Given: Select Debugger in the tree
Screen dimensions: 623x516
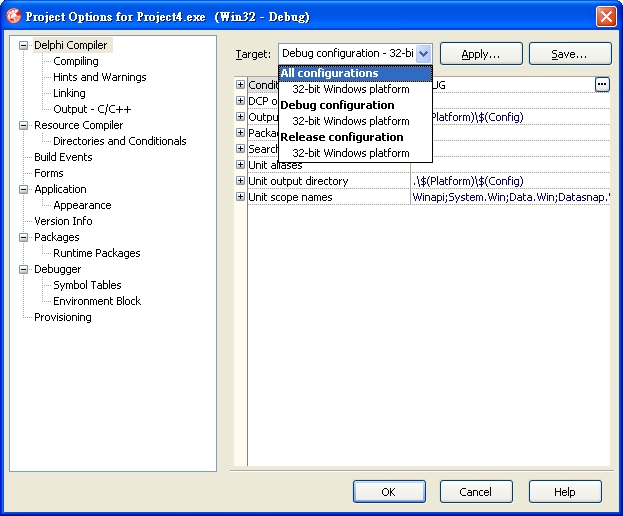Looking at the screenshot, I should 58,269.
